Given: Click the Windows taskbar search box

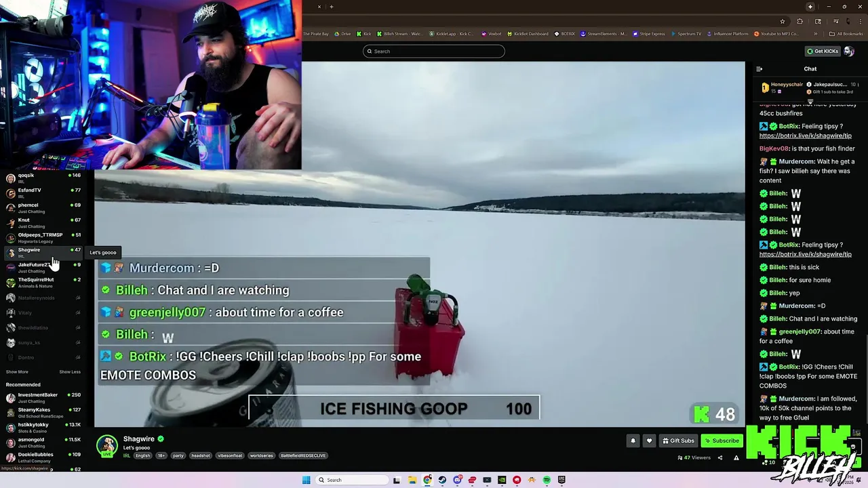Looking at the screenshot, I should pyautogui.click(x=351, y=480).
